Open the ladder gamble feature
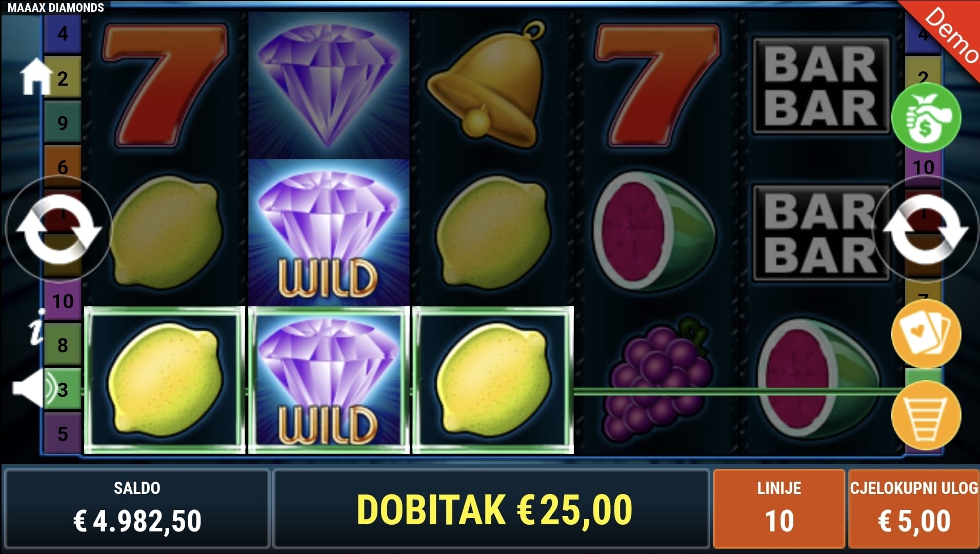Viewport: 980px width, 554px height. pyautogui.click(x=926, y=415)
